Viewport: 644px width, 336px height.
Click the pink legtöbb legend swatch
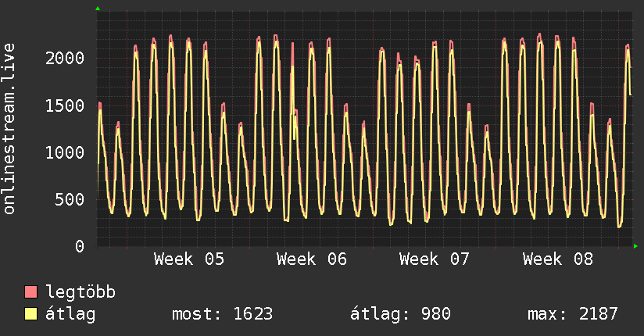(x=30, y=291)
